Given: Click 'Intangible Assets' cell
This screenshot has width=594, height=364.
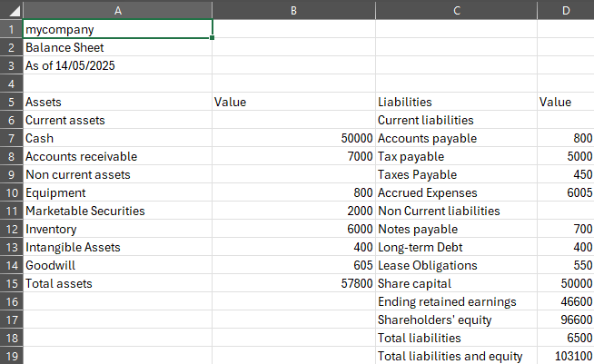Looking at the screenshot, I should tap(118, 247).
